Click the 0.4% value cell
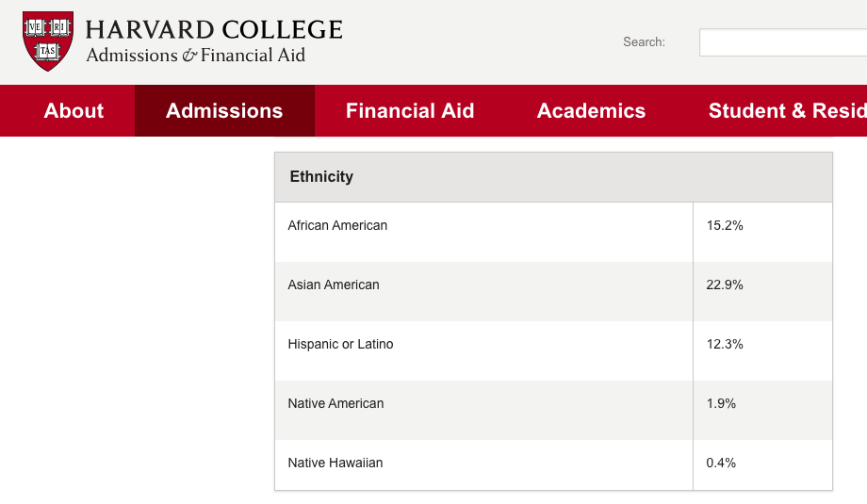867x504 pixels. (x=721, y=463)
